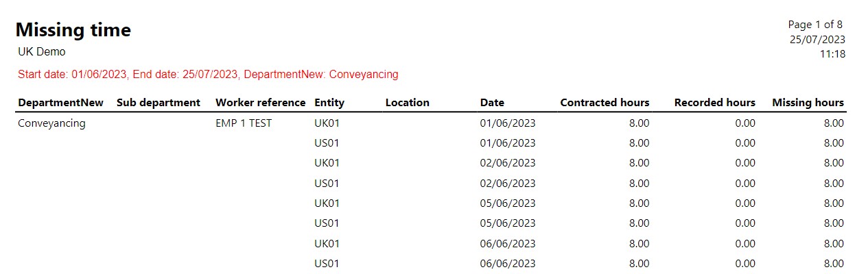868x274 pixels.
Task: Select the UK Demo company name
Action: [x=42, y=51]
